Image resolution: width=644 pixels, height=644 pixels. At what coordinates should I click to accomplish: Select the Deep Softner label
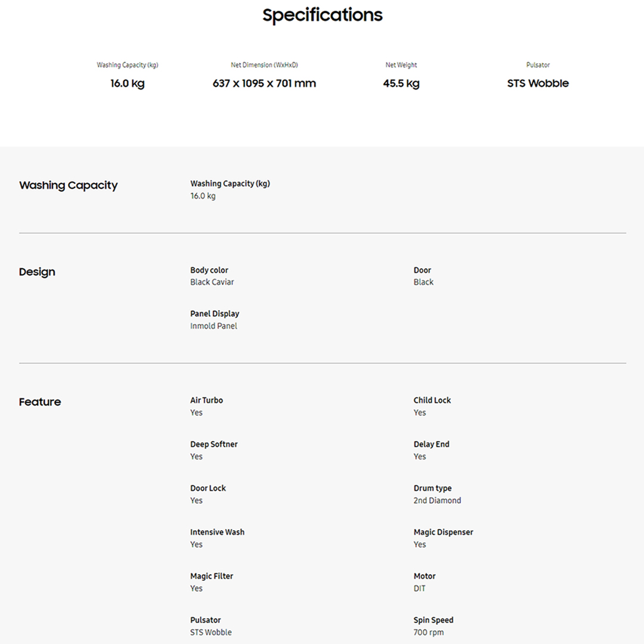pyautogui.click(x=213, y=444)
